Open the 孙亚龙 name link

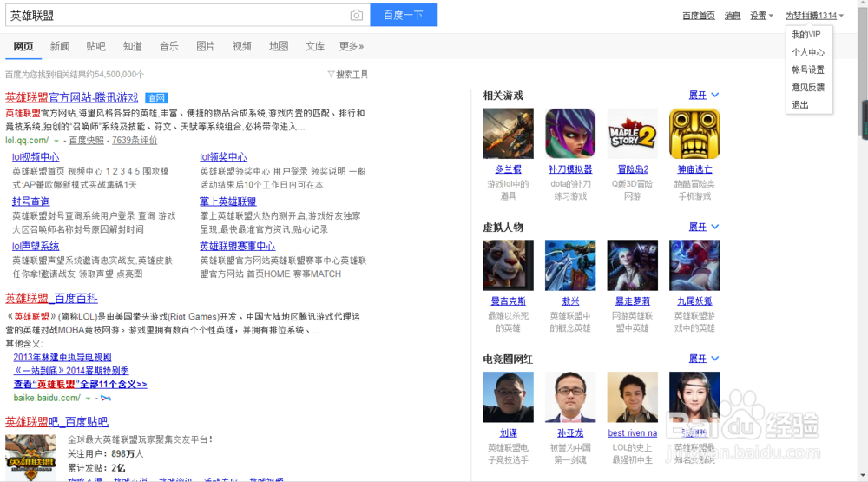(570, 433)
